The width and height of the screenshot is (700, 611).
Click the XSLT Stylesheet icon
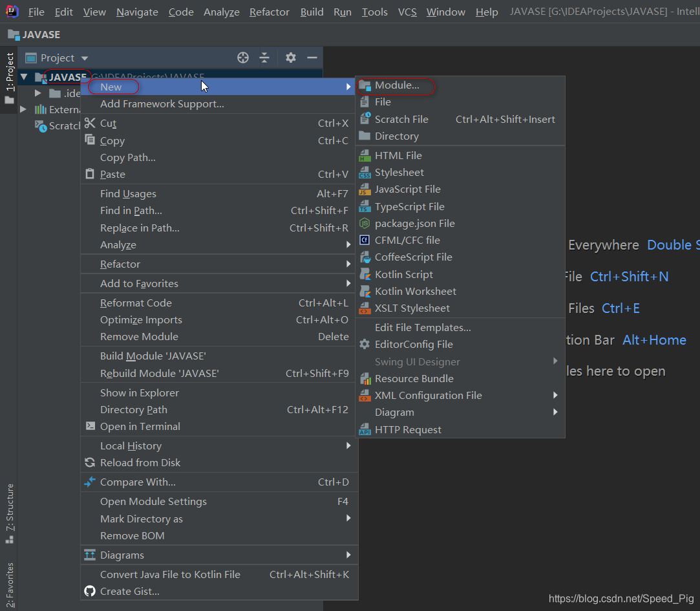(x=365, y=308)
